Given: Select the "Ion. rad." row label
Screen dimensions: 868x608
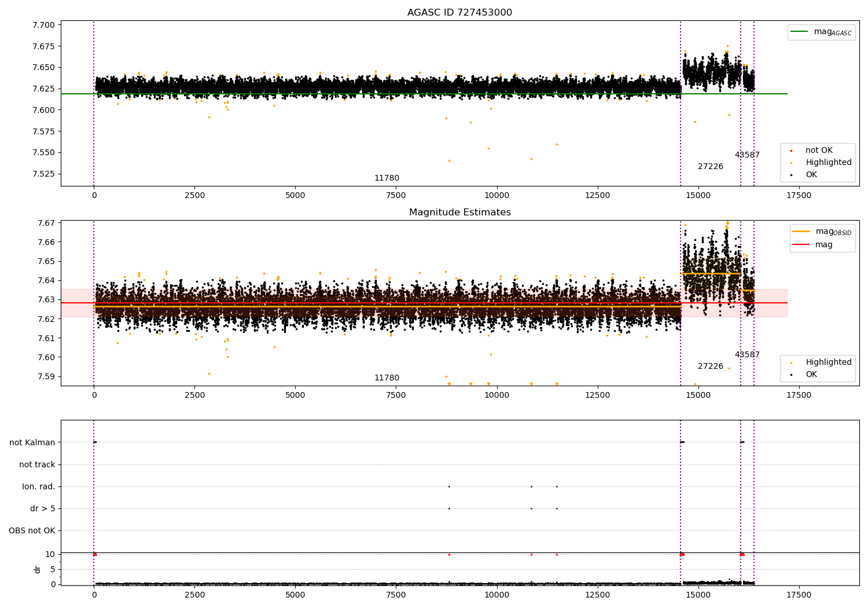Looking at the screenshot, I should click(x=39, y=486).
